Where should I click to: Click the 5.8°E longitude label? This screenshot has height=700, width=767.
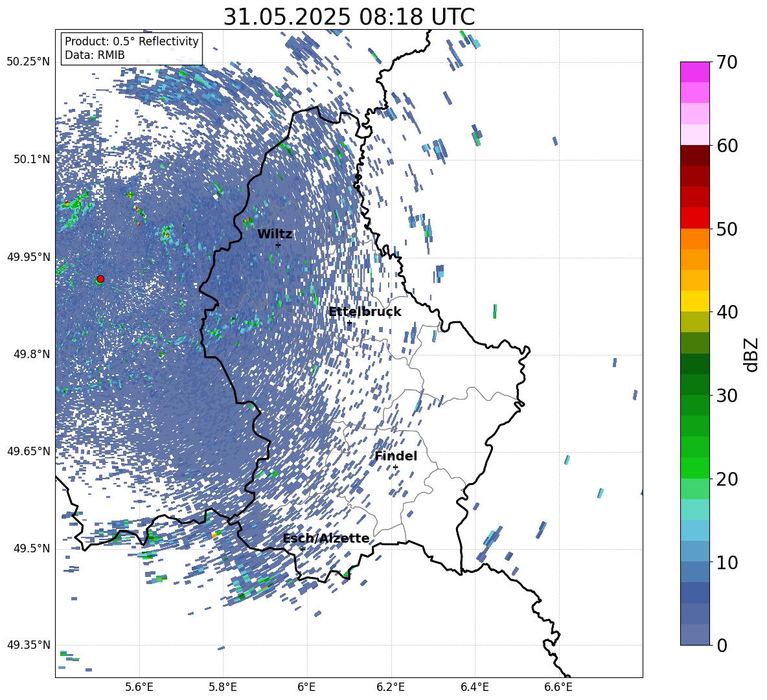pos(223,687)
